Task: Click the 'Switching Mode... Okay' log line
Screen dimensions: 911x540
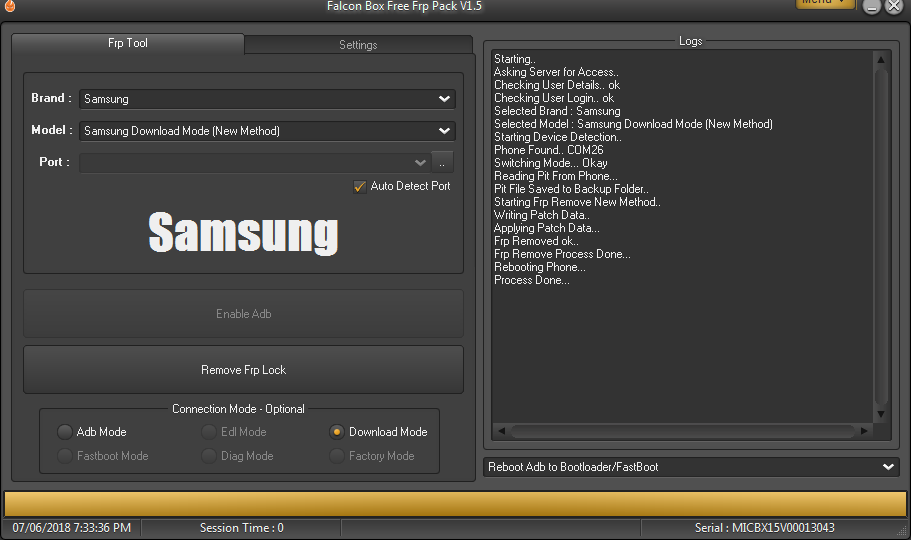Action: click(x=551, y=163)
